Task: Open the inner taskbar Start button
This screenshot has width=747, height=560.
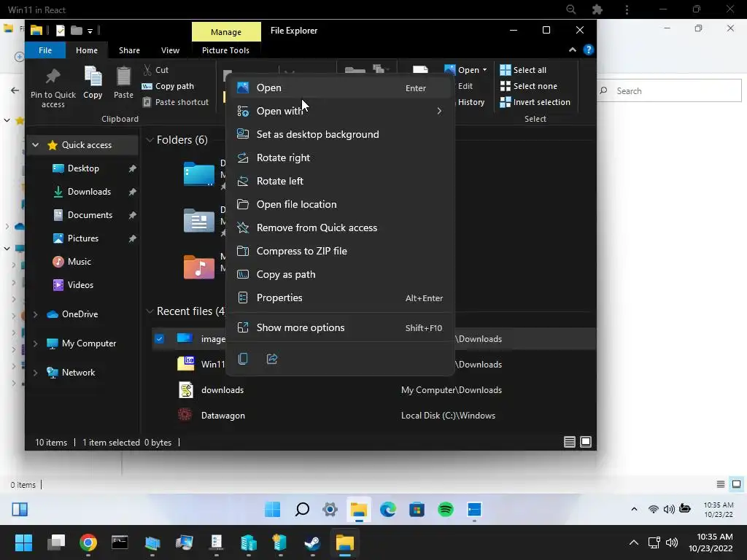Action: 273,510
